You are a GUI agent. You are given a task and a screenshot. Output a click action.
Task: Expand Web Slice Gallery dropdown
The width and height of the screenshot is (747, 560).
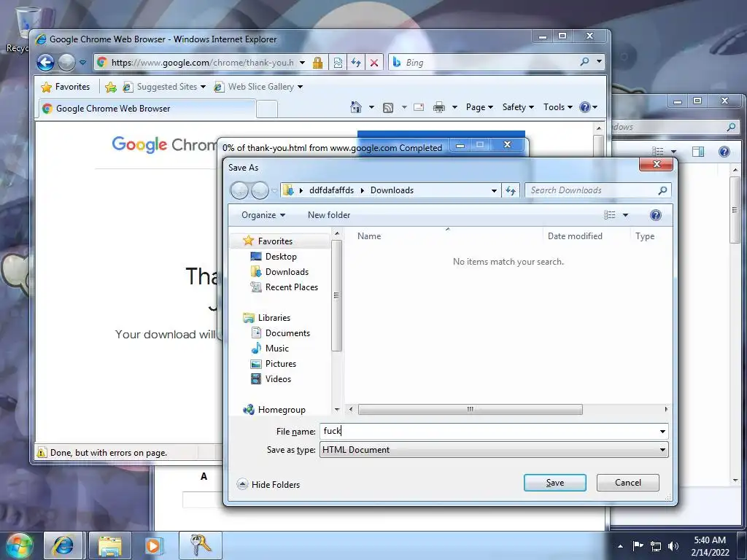(300, 87)
